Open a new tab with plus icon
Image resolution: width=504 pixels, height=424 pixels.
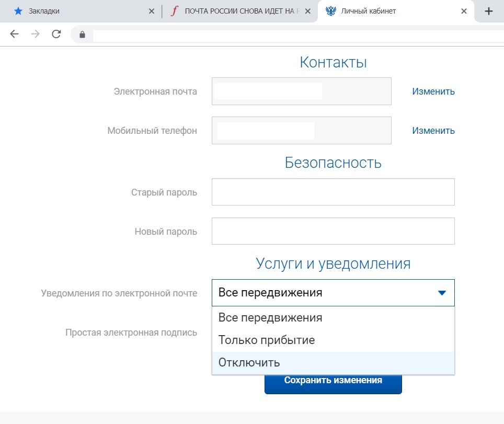(489, 11)
